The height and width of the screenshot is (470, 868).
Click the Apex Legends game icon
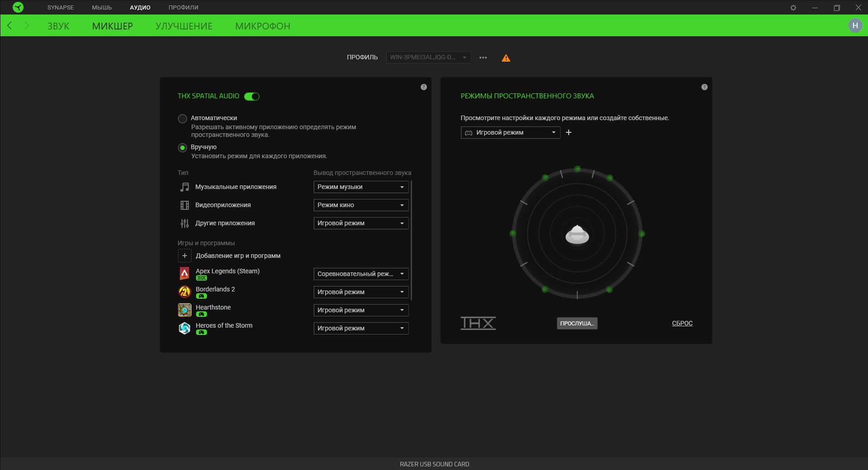point(185,273)
